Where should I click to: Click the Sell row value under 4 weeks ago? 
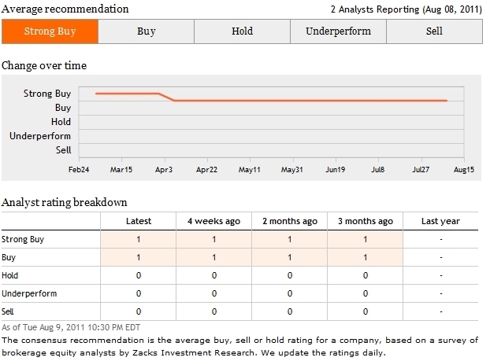click(214, 312)
